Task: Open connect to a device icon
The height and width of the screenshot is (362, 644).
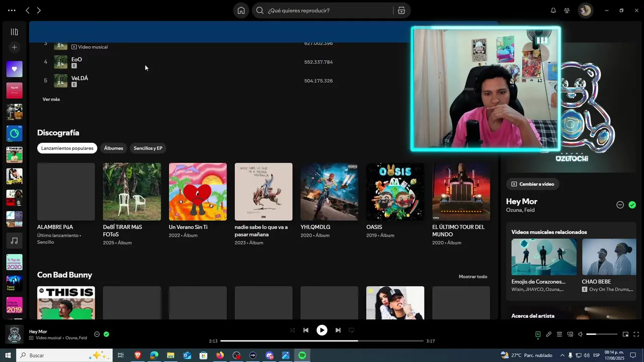Action: pyautogui.click(x=570, y=334)
